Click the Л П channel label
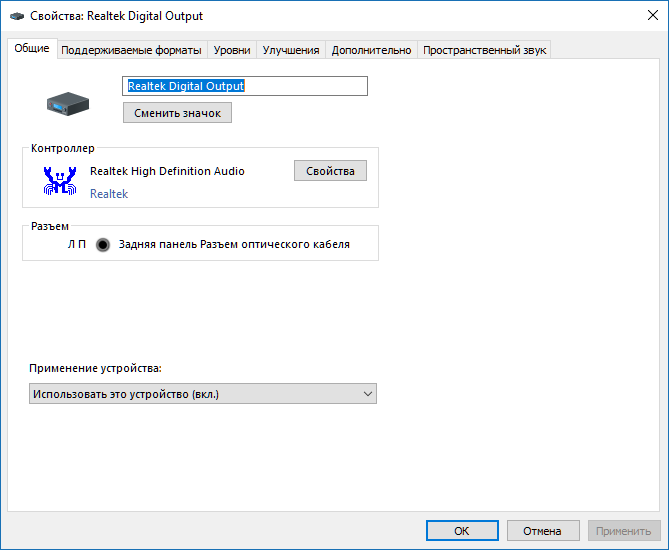Viewport: 669px width, 550px height. point(77,244)
